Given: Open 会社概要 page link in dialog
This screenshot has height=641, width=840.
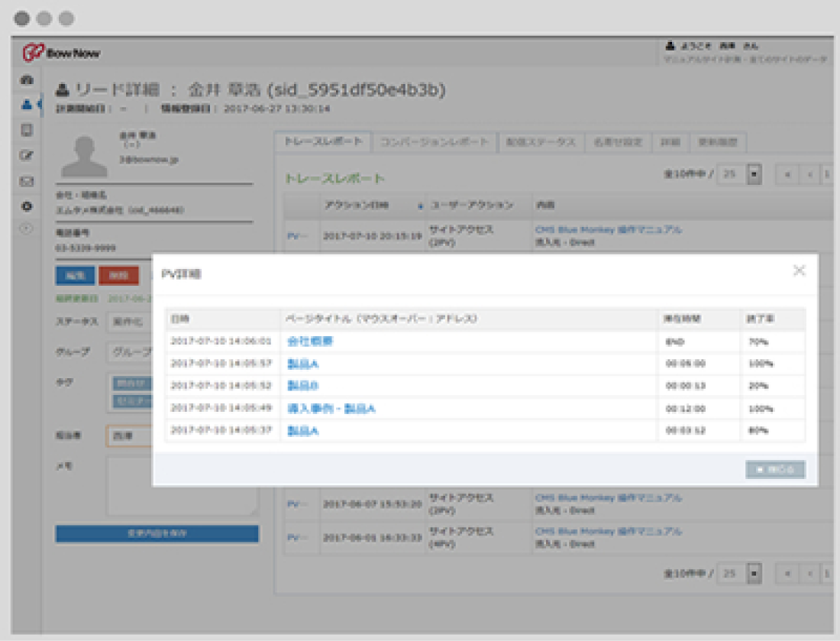Looking at the screenshot, I should point(309,341).
